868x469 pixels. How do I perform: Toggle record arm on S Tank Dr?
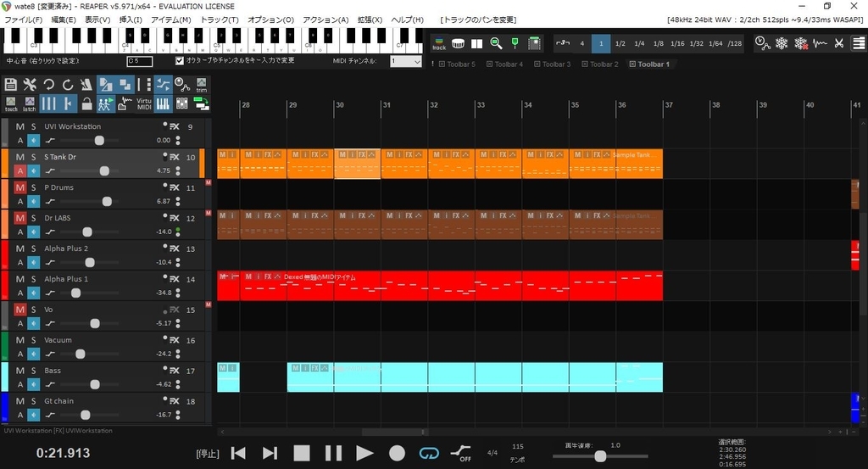click(x=20, y=170)
